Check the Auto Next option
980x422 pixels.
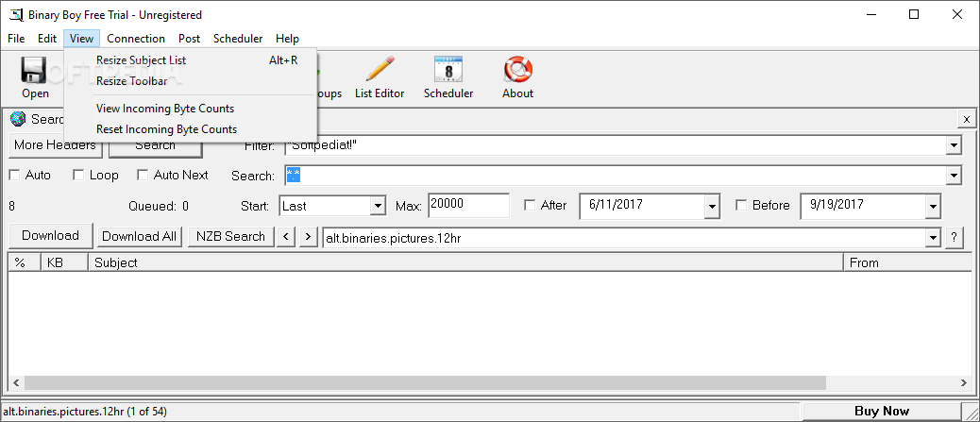(143, 176)
